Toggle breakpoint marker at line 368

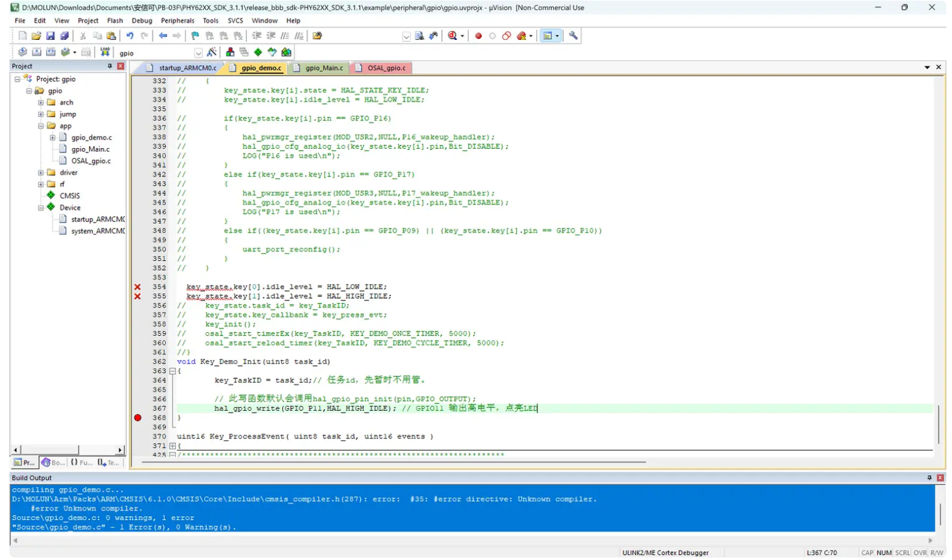(x=137, y=418)
